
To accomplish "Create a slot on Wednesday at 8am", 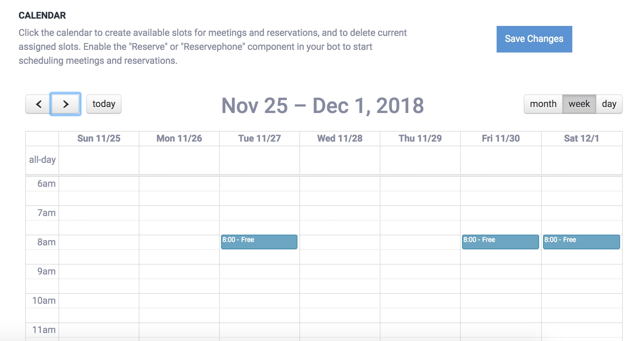I will [340, 242].
